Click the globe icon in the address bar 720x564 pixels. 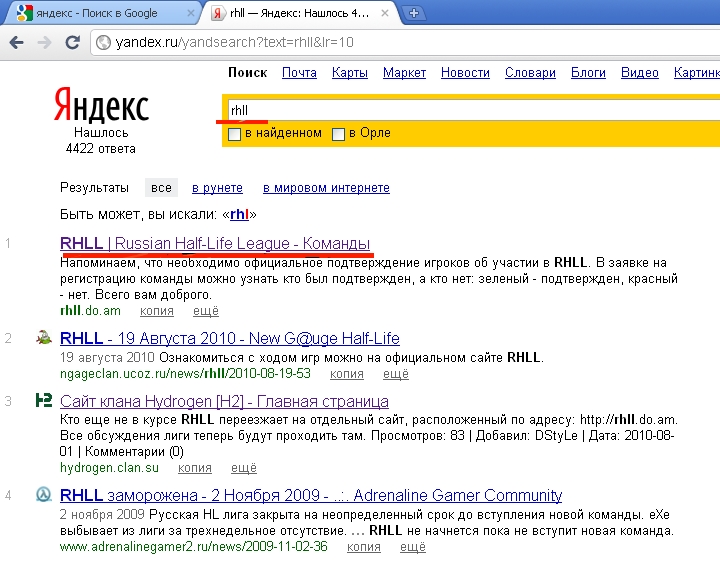coord(103,42)
